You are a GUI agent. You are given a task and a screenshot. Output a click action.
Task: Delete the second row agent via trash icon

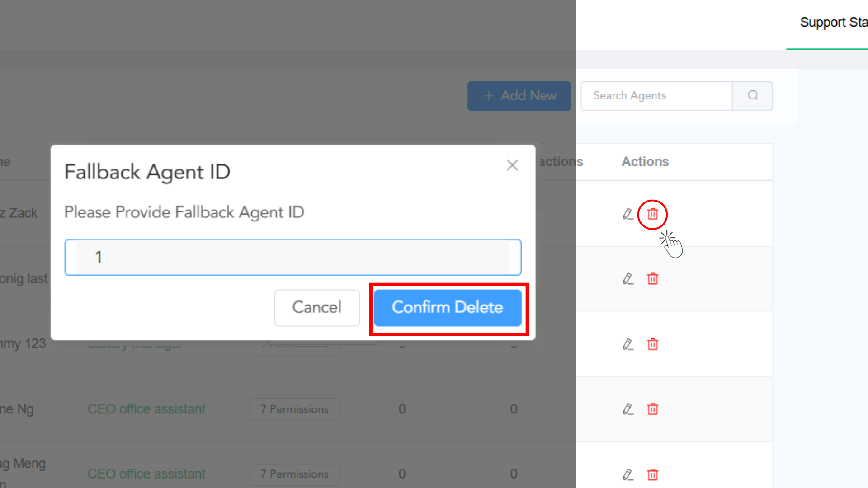click(x=652, y=279)
